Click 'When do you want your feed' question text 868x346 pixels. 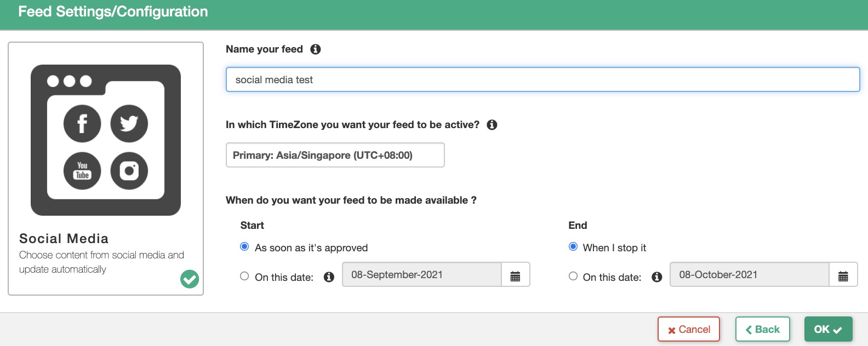click(x=351, y=200)
